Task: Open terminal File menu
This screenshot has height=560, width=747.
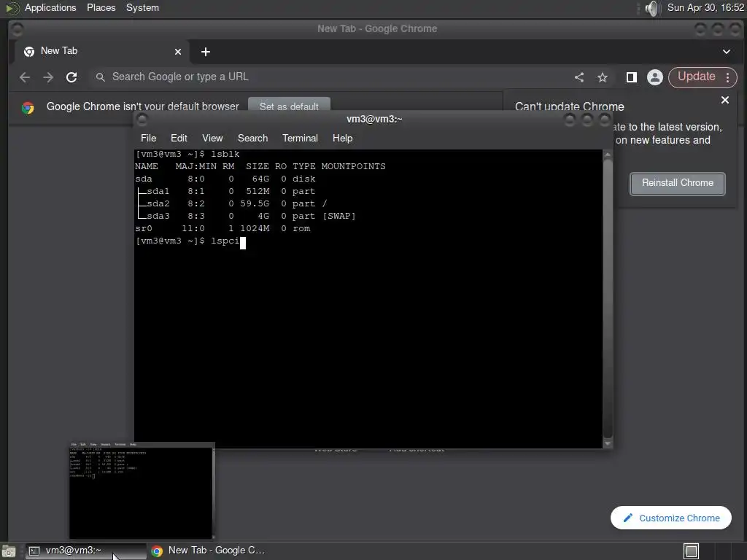Action: 148,138
